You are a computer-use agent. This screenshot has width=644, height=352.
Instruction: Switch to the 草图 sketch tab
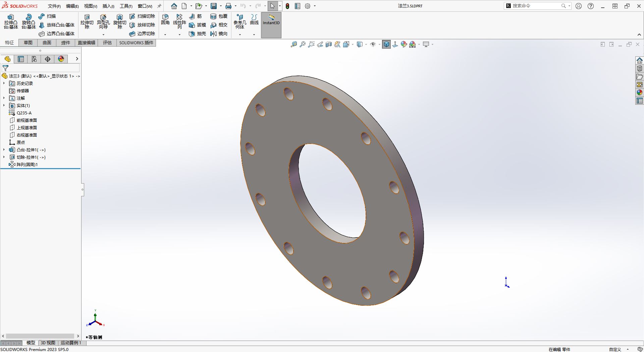pyautogui.click(x=28, y=43)
